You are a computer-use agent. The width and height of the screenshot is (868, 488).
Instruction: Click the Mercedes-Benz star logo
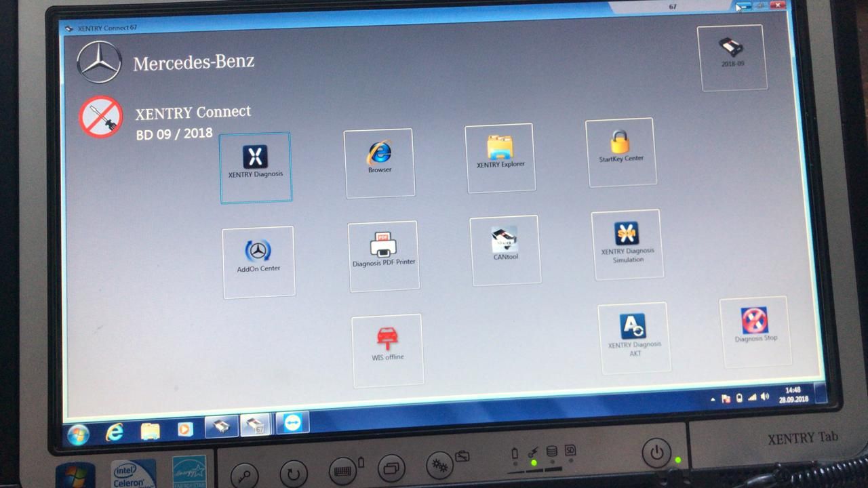tap(99, 62)
